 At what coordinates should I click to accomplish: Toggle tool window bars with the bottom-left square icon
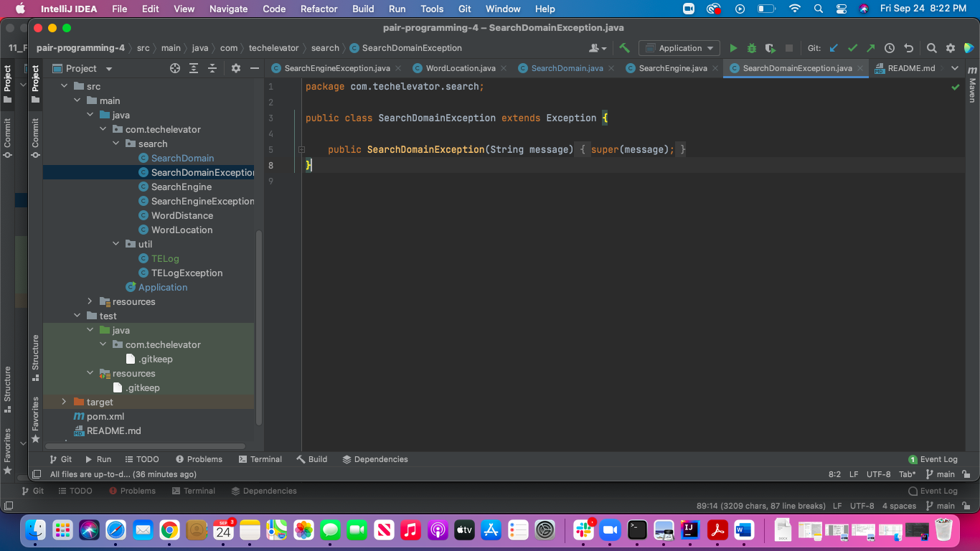tap(37, 474)
